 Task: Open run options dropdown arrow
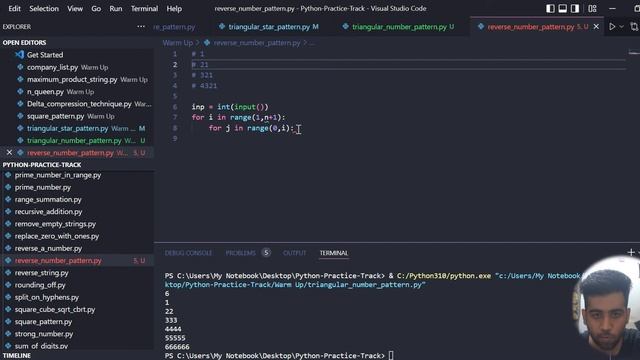(x=621, y=27)
